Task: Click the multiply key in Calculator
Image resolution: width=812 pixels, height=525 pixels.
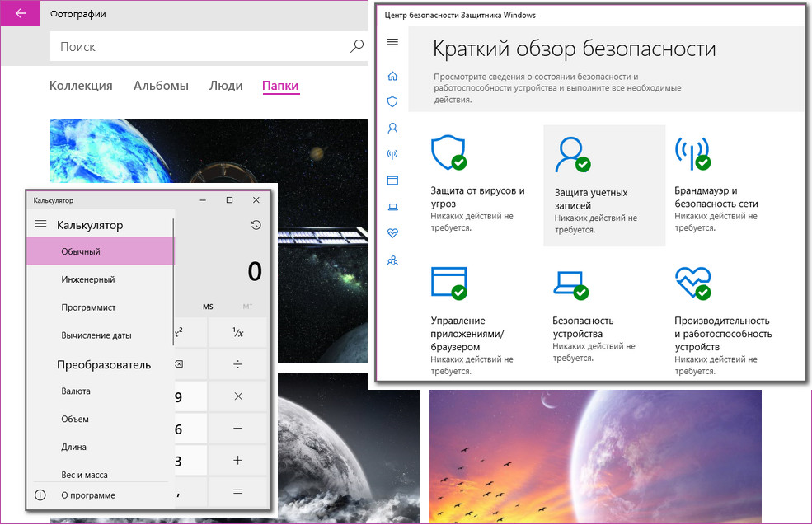Action: (x=237, y=396)
